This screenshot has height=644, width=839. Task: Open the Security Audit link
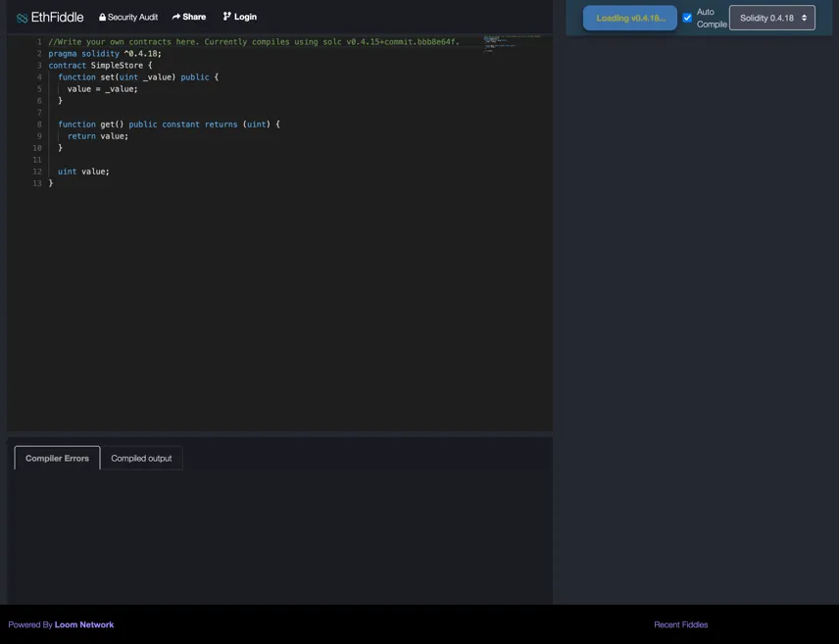click(x=128, y=17)
